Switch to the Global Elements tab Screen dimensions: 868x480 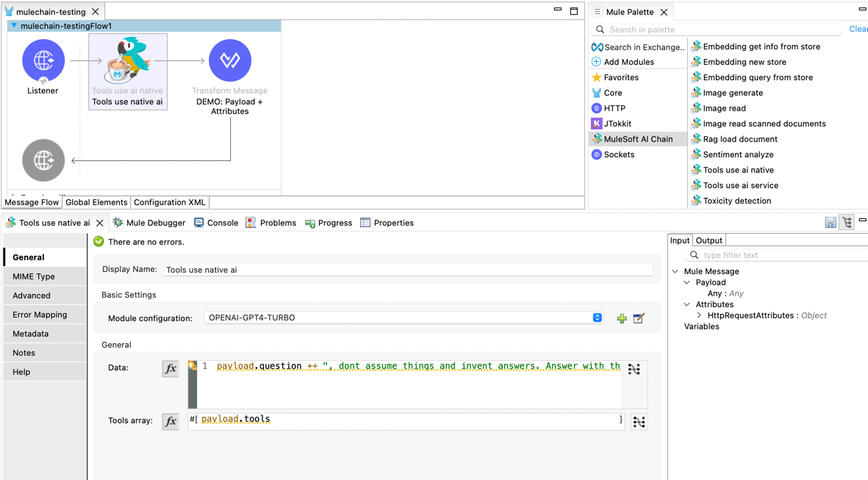click(96, 202)
